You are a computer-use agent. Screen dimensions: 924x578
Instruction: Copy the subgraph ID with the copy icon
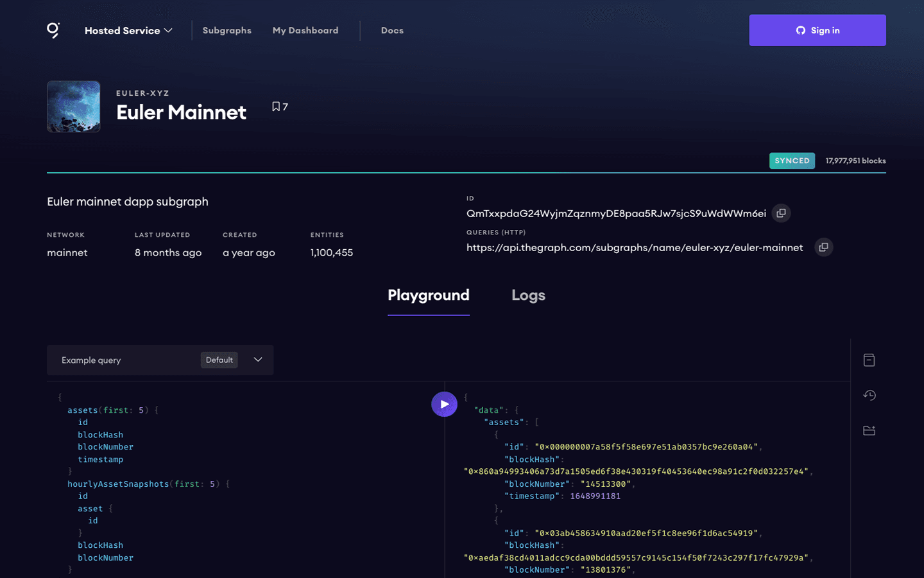pyautogui.click(x=781, y=213)
